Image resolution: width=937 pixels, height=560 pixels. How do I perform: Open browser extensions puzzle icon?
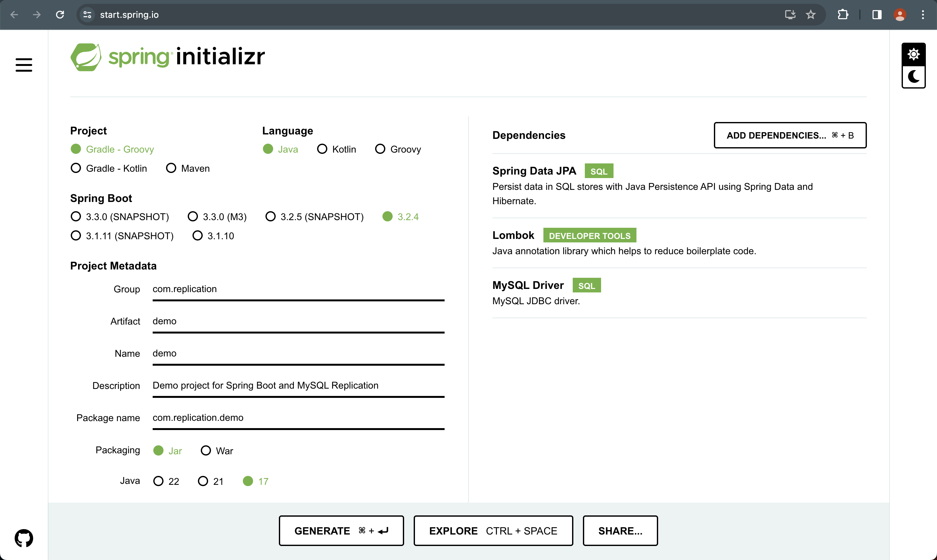[x=843, y=15]
